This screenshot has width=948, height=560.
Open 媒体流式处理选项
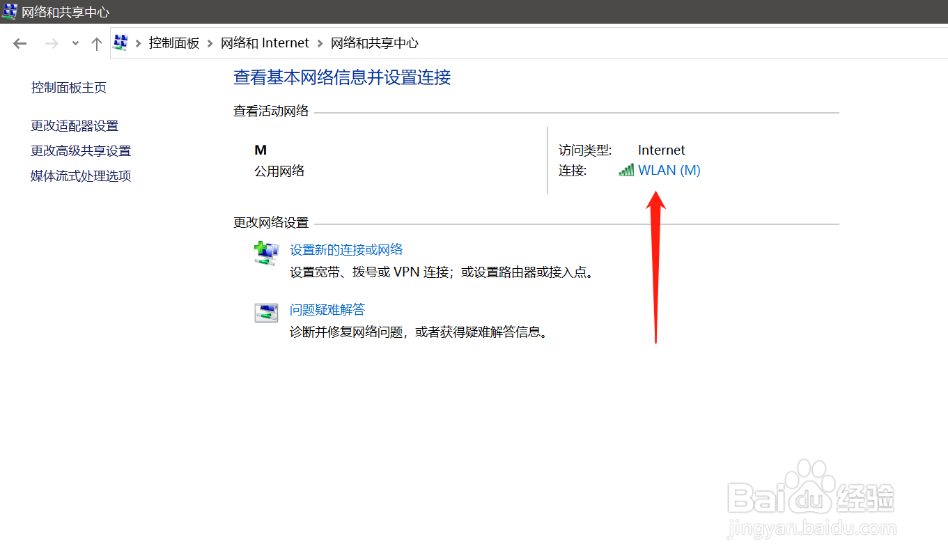pyautogui.click(x=80, y=176)
